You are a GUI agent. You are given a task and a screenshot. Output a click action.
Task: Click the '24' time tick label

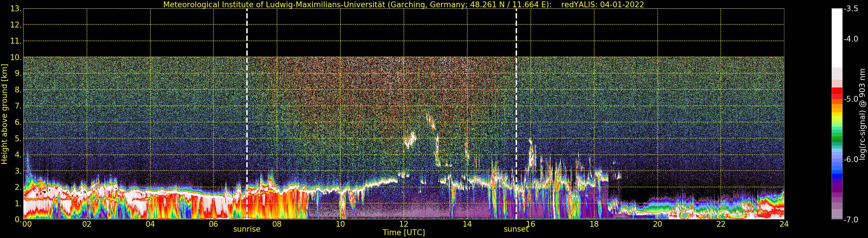point(784,224)
